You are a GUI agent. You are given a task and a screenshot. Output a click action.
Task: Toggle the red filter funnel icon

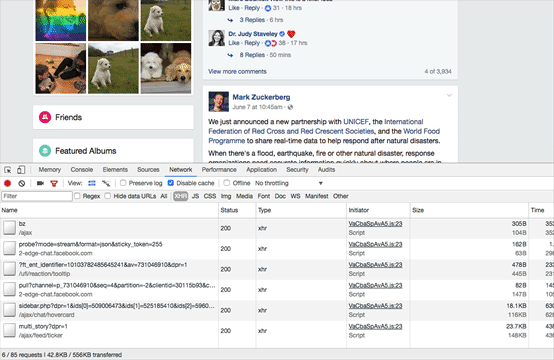(54, 183)
